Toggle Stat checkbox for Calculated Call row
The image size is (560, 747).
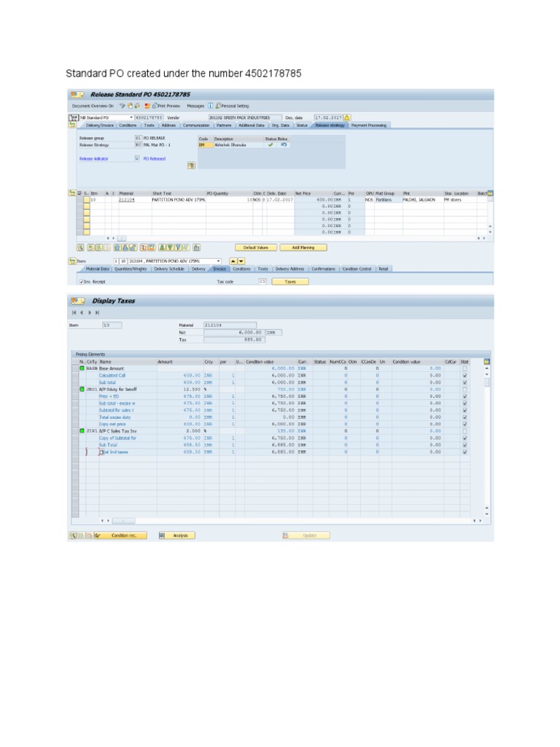pyautogui.click(x=464, y=376)
